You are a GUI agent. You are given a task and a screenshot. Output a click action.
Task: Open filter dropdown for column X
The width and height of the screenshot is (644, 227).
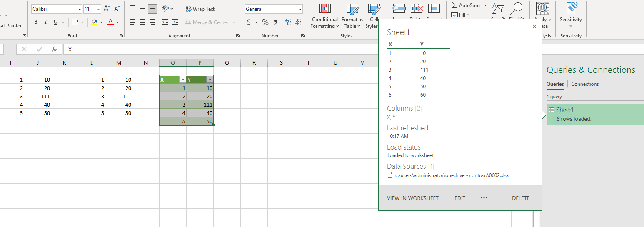[x=182, y=80]
